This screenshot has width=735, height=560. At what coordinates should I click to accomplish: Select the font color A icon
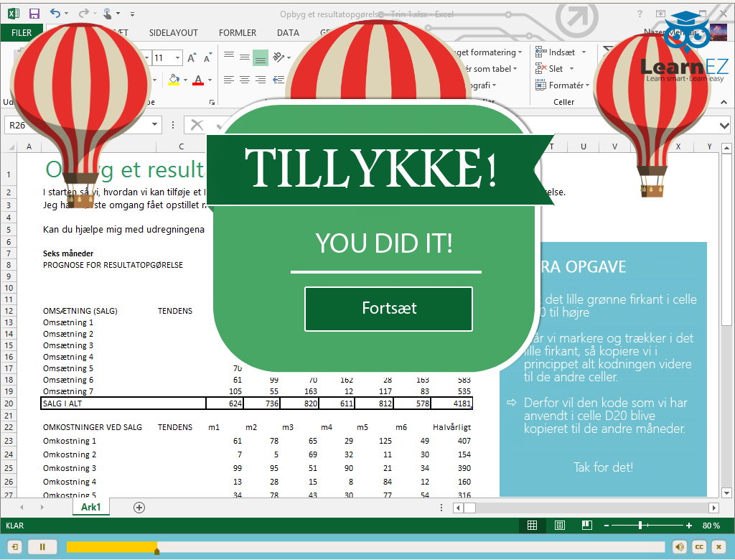point(198,80)
